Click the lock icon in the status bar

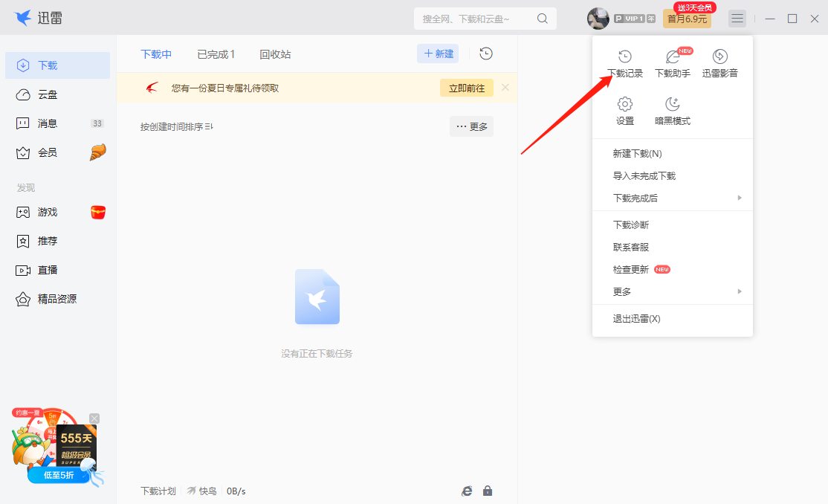[488, 491]
